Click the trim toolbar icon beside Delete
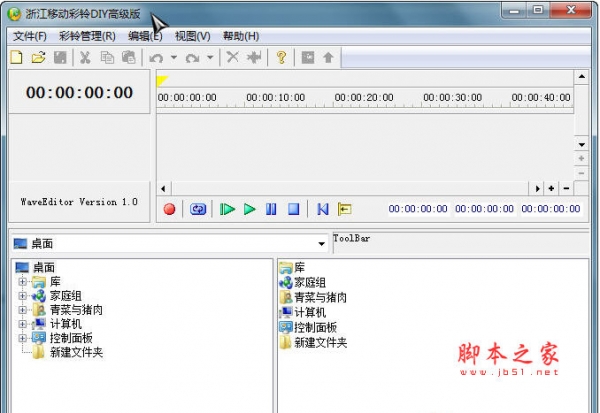This screenshot has height=413, width=600. [x=254, y=57]
